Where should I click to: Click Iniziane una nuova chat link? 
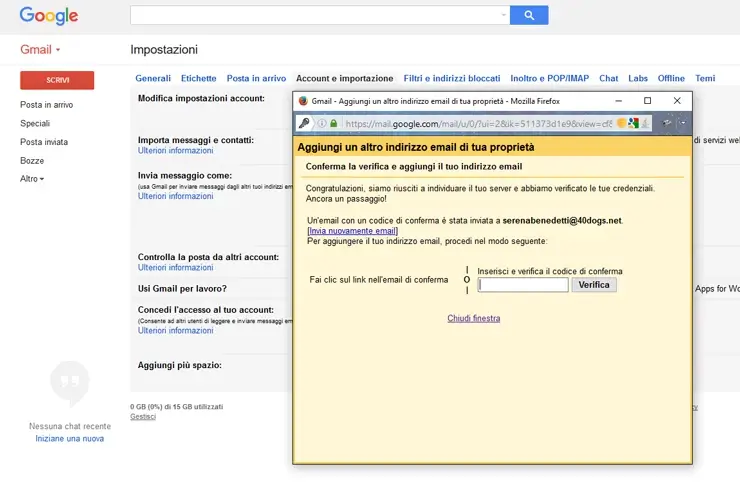click(69, 438)
